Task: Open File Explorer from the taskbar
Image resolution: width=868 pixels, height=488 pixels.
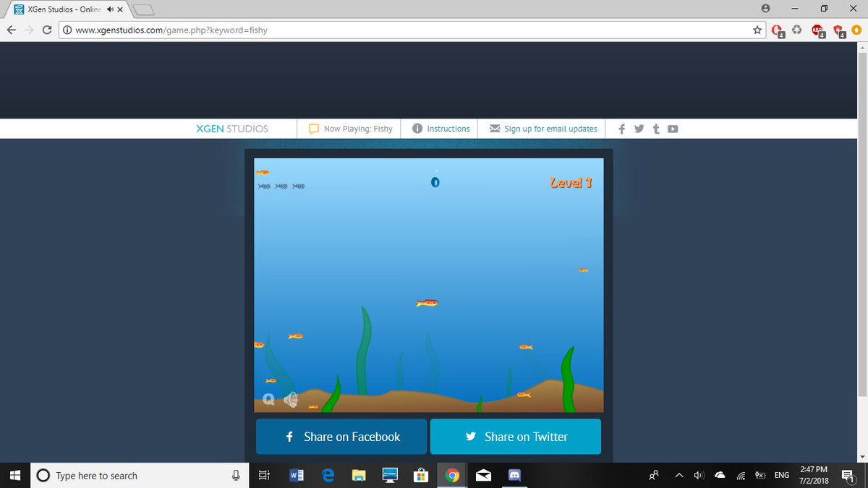Action: click(359, 475)
